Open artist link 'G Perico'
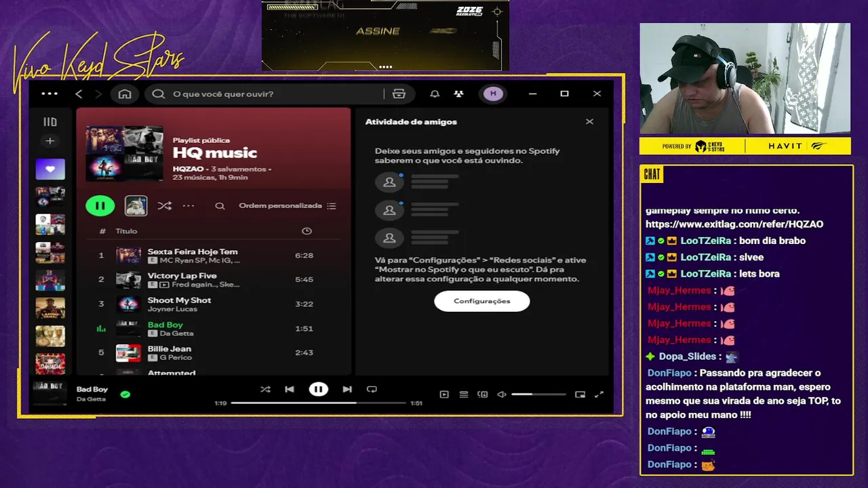Viewport: 868px width, 488px height. [176, 358]
